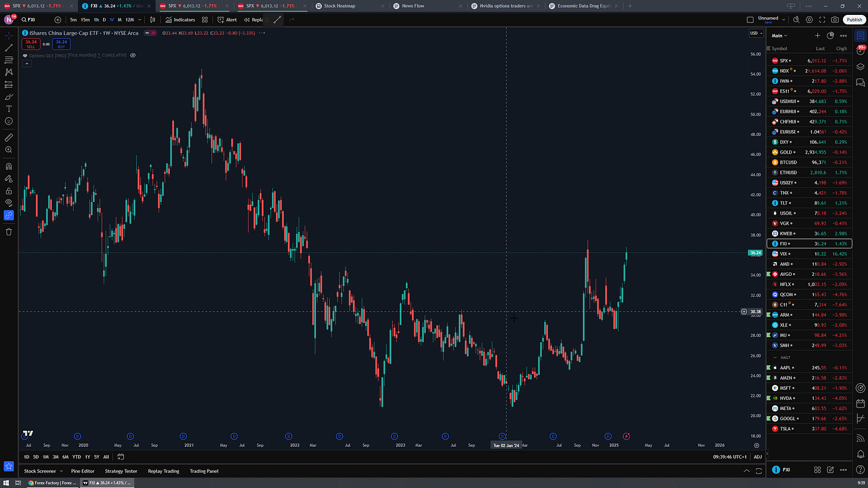This screenshot has height=488, width=868.
Task: Collapse the indicator legend chevron
Action: [26, 63]
